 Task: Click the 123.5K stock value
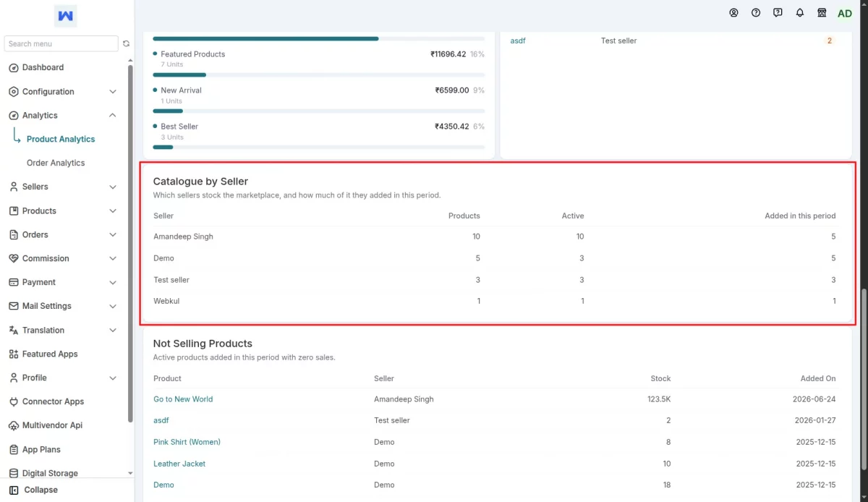pos(659,399)
